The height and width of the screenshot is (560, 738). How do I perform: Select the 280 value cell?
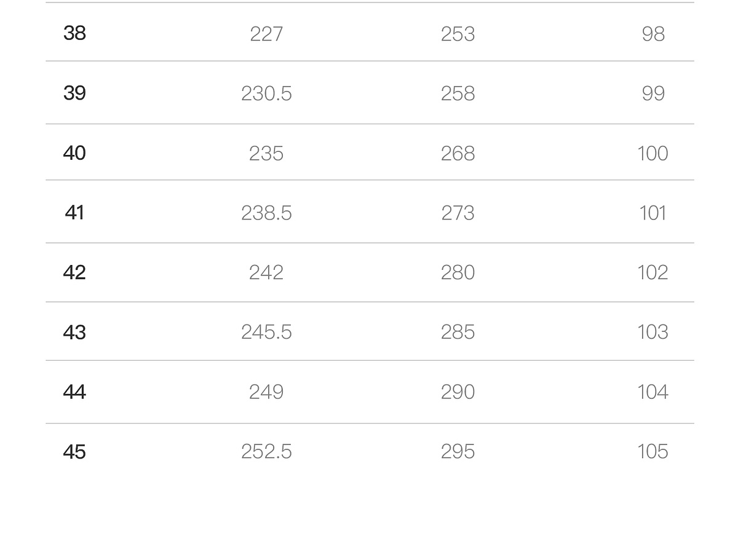(x=458, y=272)
